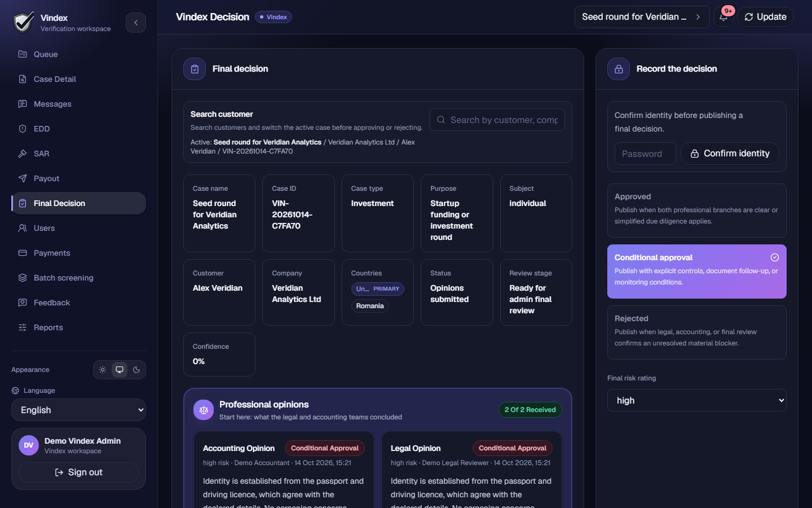Go to Messages in the sidebar
Screen dimensions: 812x508
[78, 104]
